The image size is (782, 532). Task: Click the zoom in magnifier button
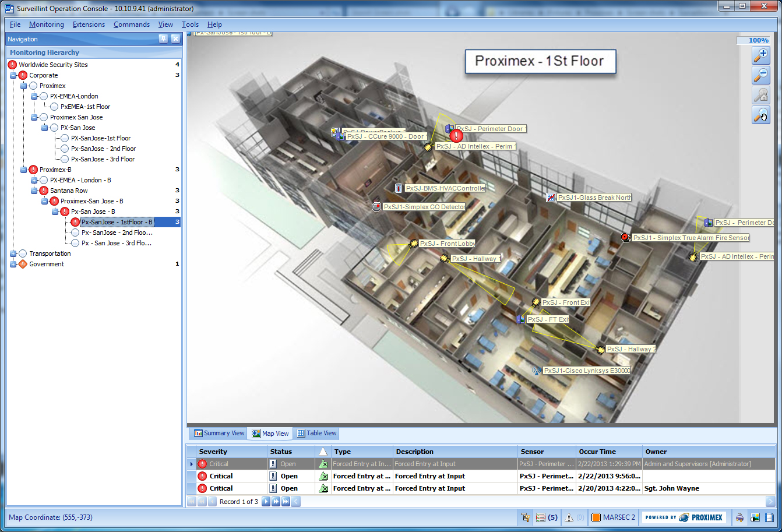pos(761,55)
